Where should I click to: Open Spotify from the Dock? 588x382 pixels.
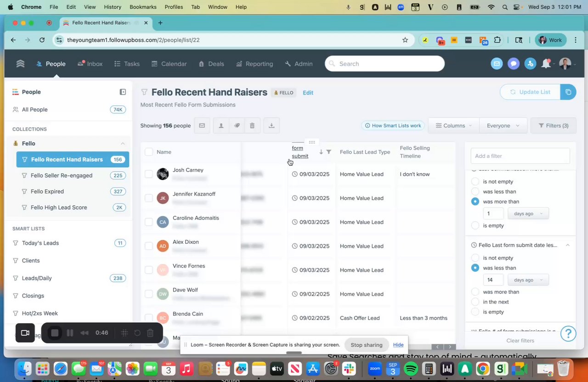[x=411, y=369]
